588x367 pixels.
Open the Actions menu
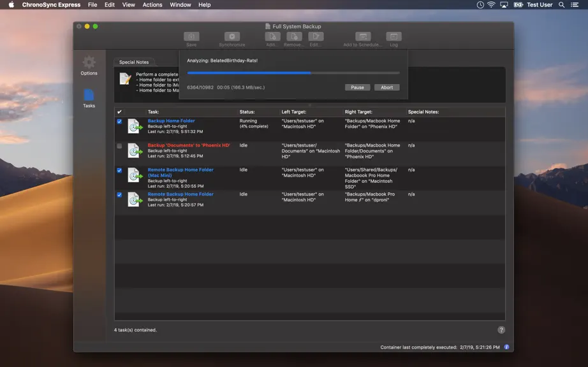tap(152, 5)
